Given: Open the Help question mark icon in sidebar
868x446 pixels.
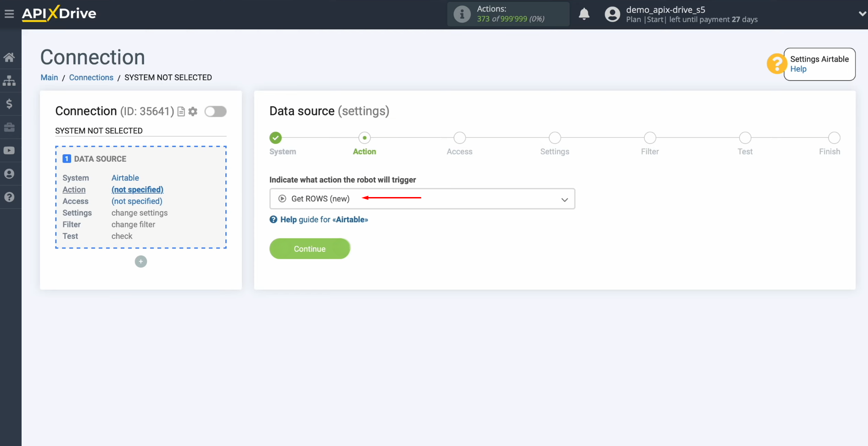Looking at the screenshot, I should 10,197.
